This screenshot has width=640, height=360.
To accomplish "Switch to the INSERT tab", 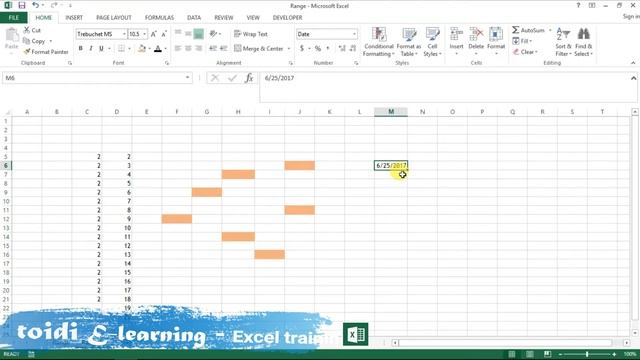I will click(x=74, y=18).
